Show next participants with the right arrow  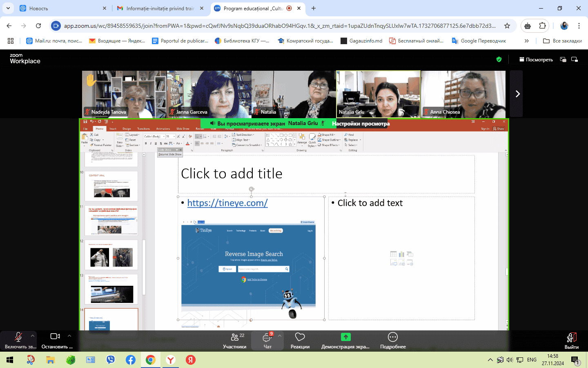click(517, 94)
